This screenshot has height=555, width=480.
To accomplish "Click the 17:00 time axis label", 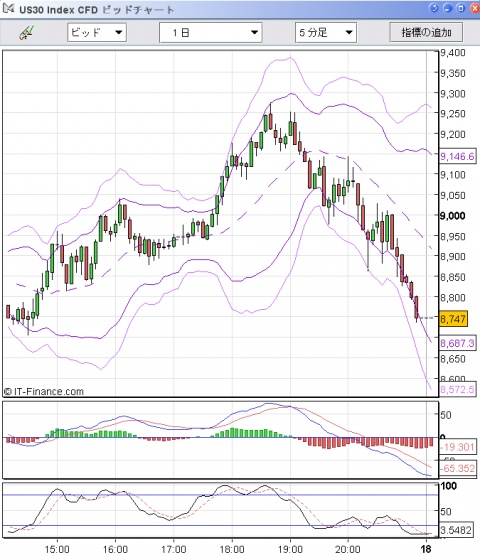I will pos(173,549).
